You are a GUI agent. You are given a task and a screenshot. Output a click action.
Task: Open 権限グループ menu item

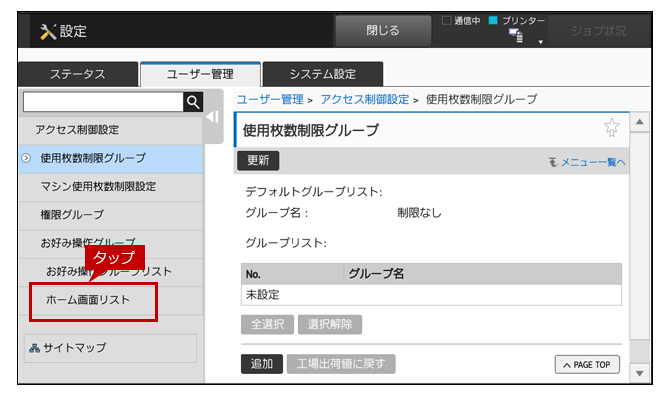111,215
